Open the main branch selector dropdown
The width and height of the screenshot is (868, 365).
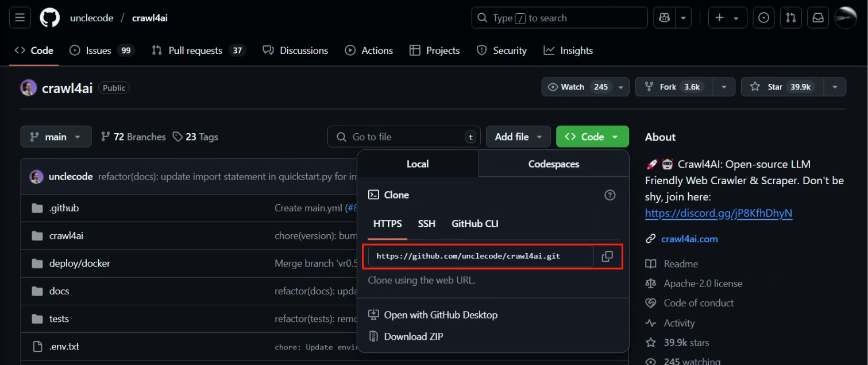tap(56, 137)
